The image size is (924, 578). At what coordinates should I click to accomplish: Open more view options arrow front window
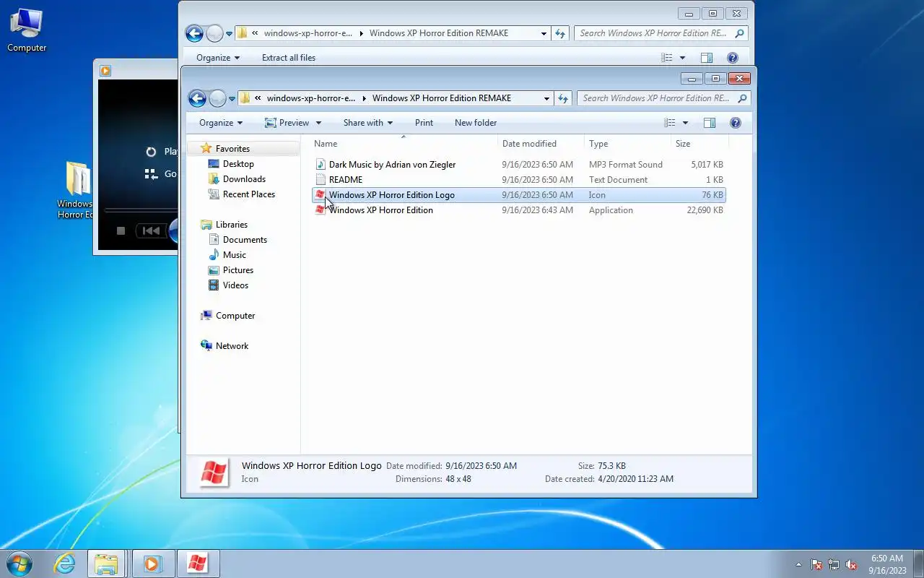pos(685,123)
